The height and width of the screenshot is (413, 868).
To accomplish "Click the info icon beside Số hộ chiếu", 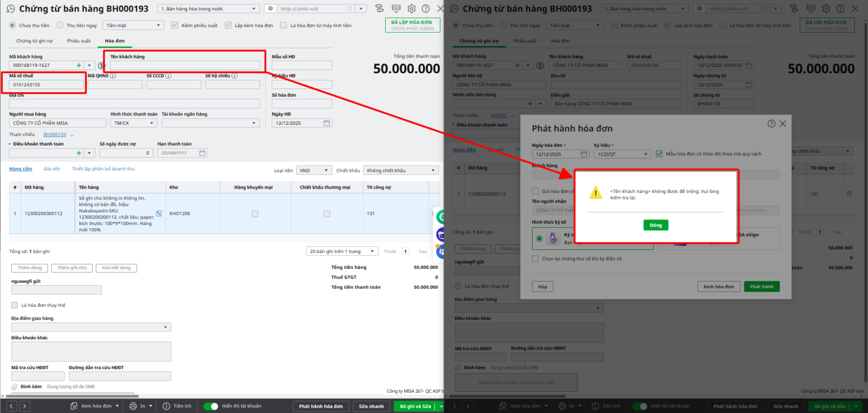I will pos(234,76).
